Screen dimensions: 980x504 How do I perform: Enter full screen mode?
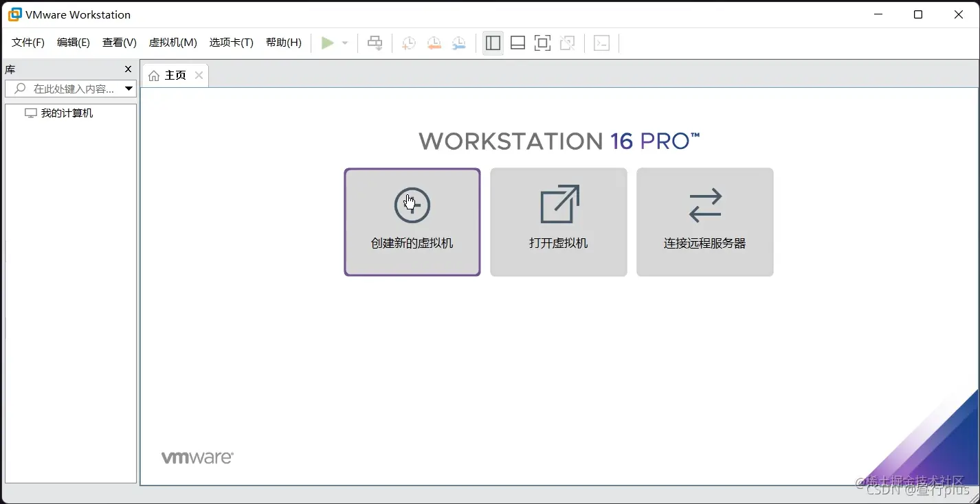click(542, 42)
